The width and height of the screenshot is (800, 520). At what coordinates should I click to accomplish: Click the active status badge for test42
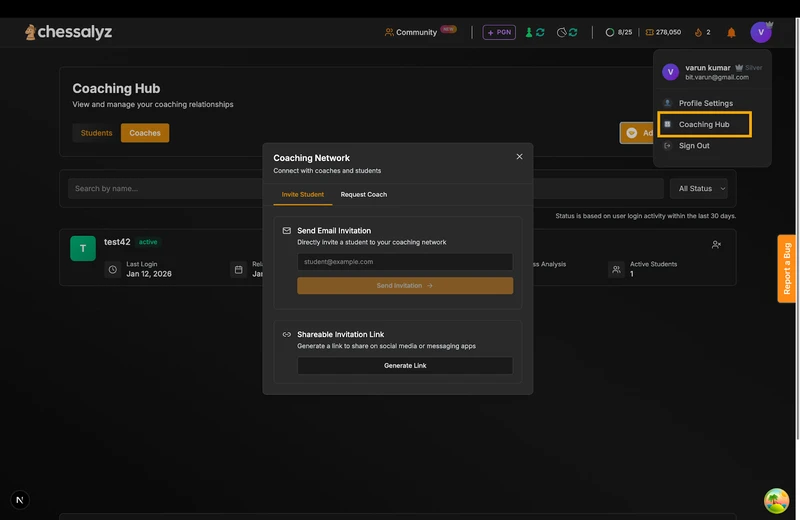pyautogui.click(x=148, y=242)
